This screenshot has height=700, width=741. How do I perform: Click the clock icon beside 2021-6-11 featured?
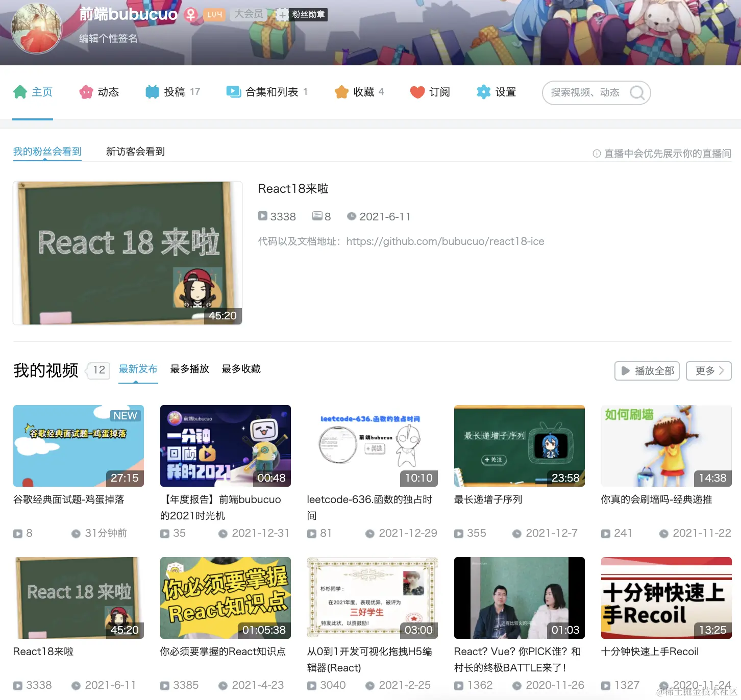pos(352,216)
